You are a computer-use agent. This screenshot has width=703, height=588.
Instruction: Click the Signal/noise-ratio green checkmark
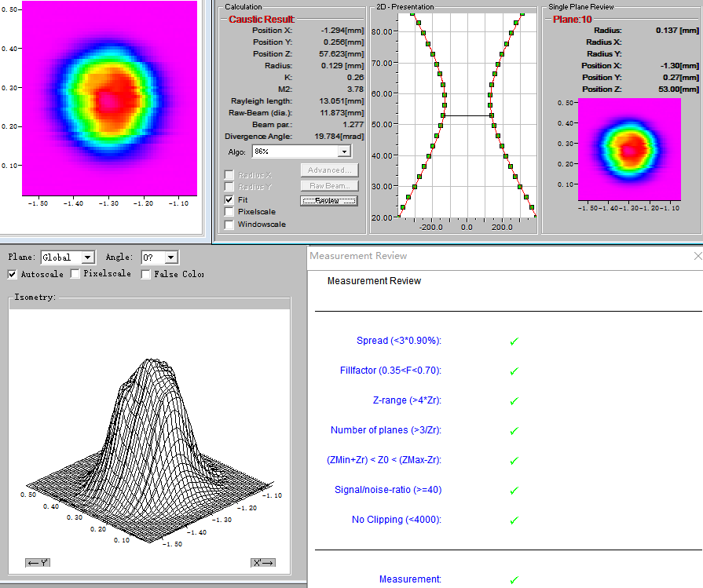(514, 491)
